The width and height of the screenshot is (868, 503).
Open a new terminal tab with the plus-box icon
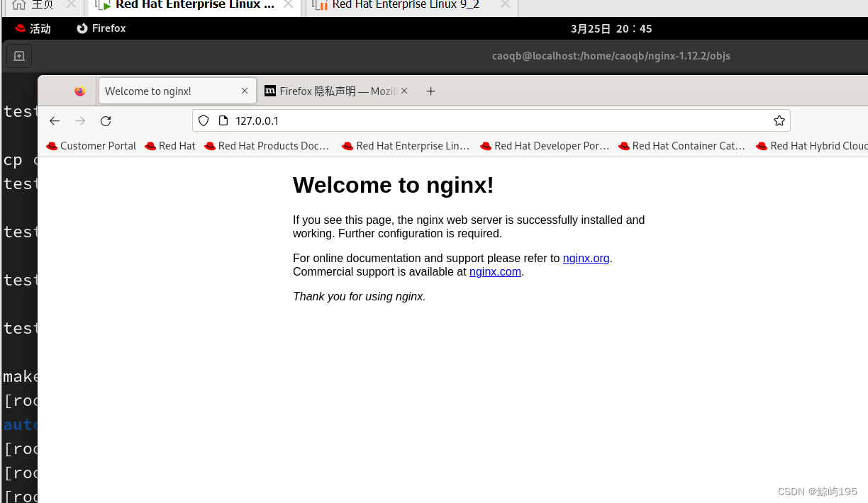coord(19,56)
